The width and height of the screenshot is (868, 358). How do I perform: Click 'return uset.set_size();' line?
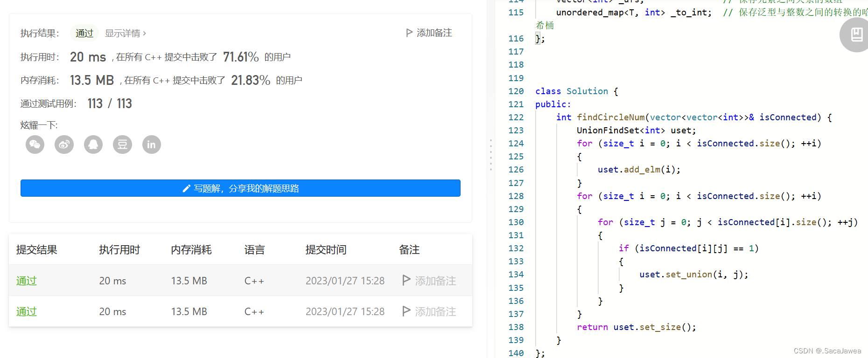click(x=637, y=327)
